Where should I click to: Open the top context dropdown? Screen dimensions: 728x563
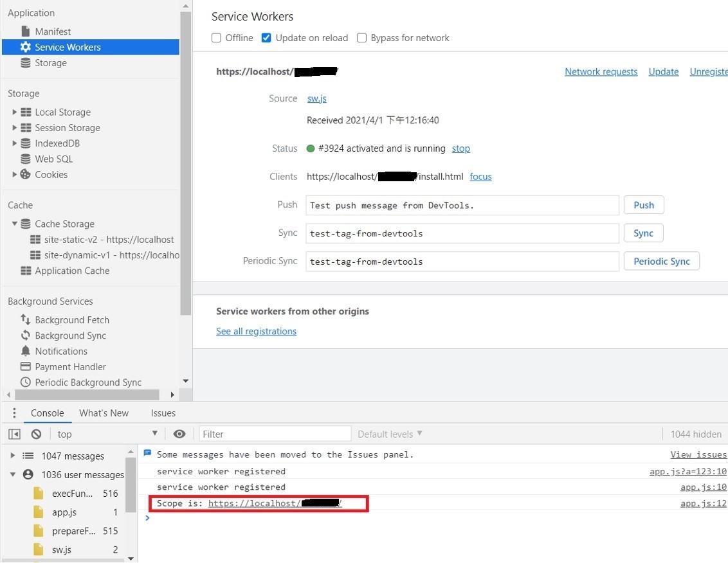tap(107, 434)
